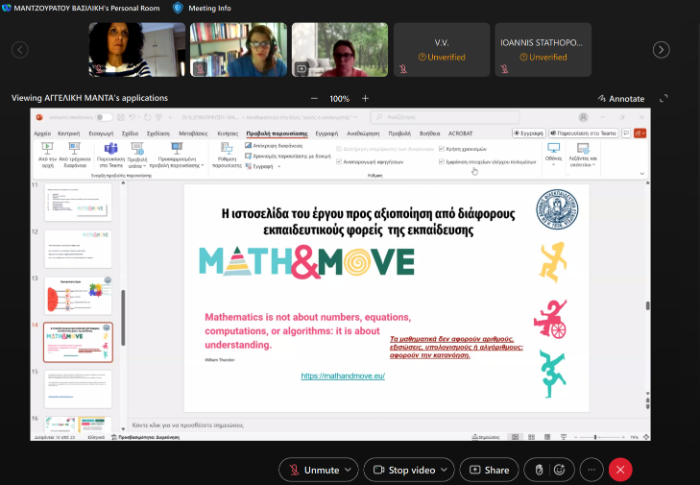
Task: Open the reactions emoji button
Action: (x=559, y=470)
